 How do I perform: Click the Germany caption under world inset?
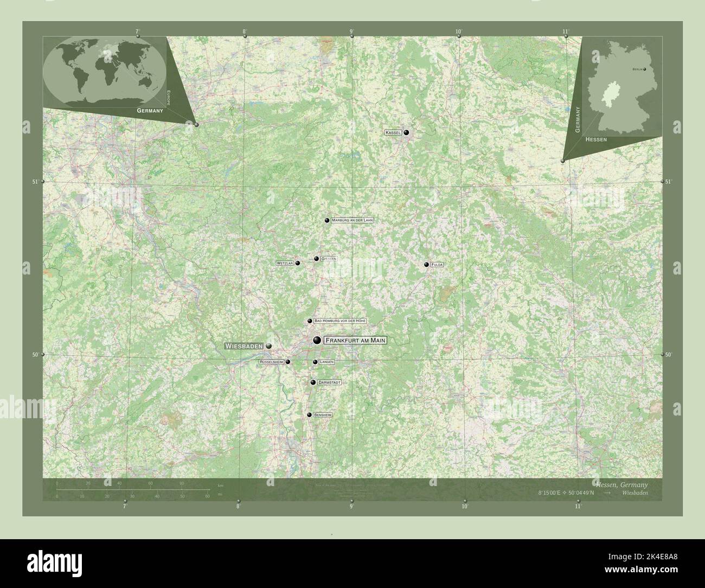(150, 111)
